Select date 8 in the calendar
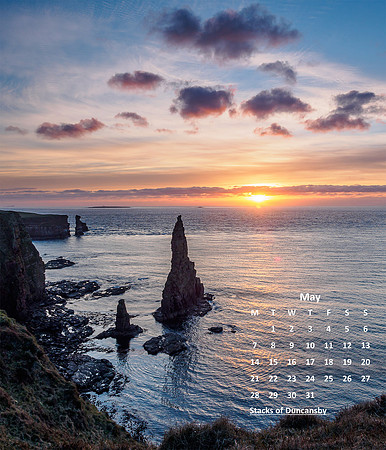This screenshot has height=450, width=386. point(273,345)
